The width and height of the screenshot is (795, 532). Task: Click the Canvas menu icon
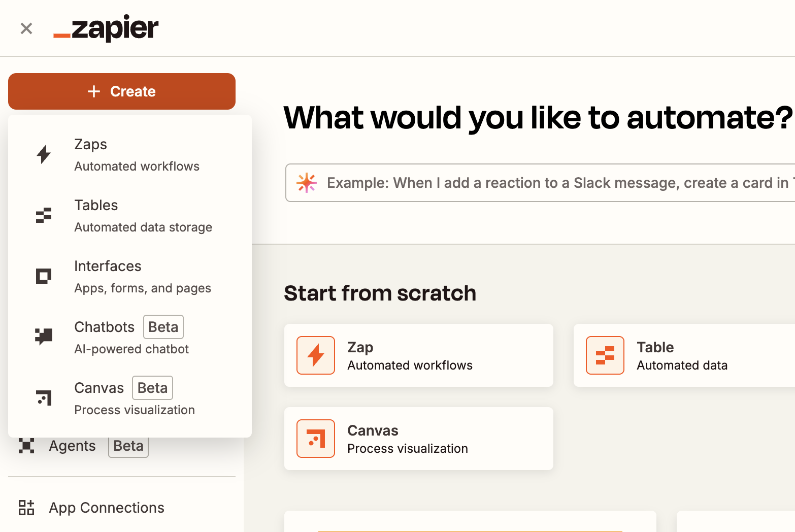(44, 397)
